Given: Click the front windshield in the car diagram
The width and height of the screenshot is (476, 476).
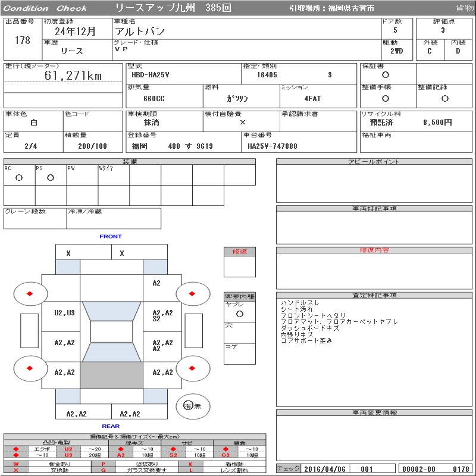Looking at the screenshot, I should click(x=111, y=311).
